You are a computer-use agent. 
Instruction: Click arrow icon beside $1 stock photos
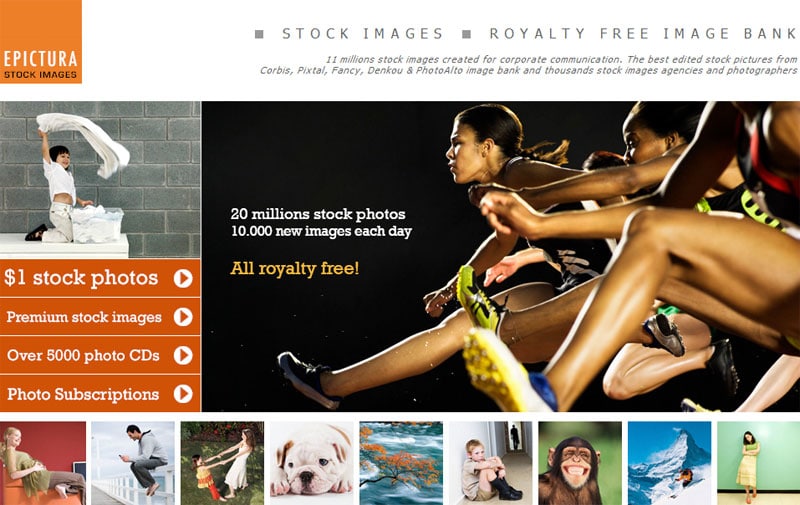183,279
